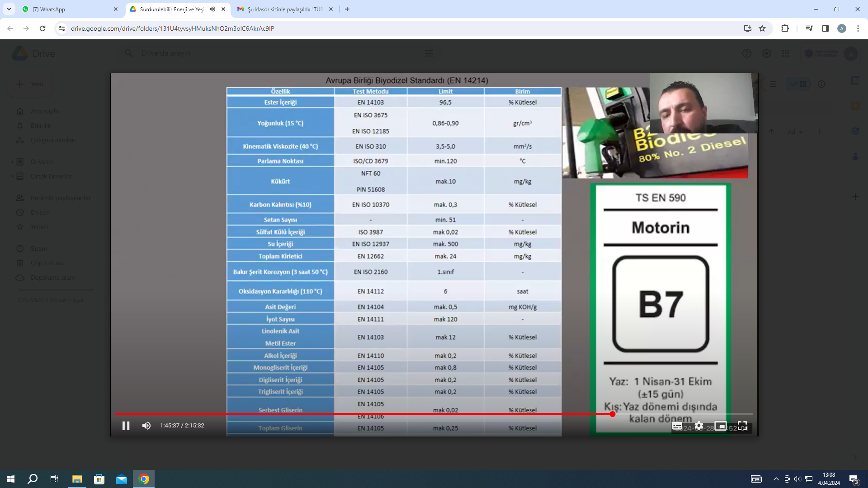868x488 pixels.
Task: Mute the video volume speaker icon
Action: (146, 426)
